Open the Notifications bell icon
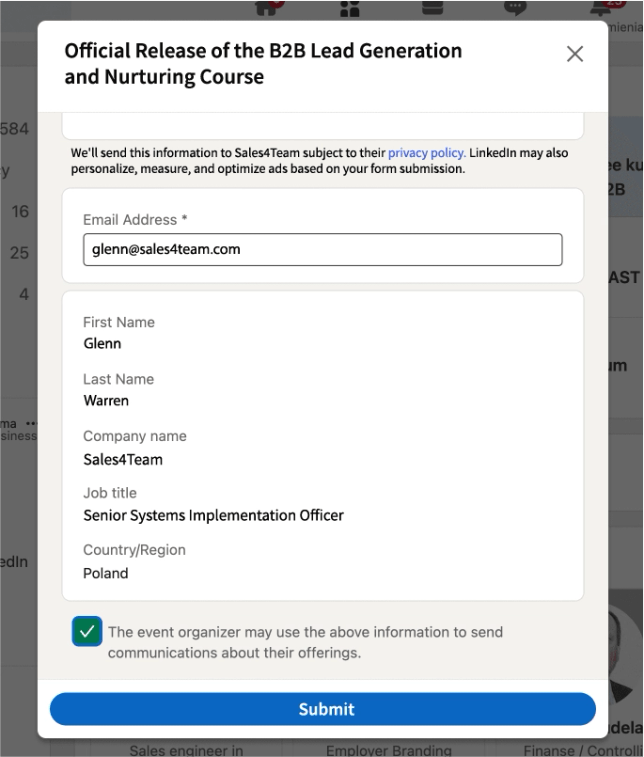The width and height of the screenshot is (644, 757). [601, 7]
